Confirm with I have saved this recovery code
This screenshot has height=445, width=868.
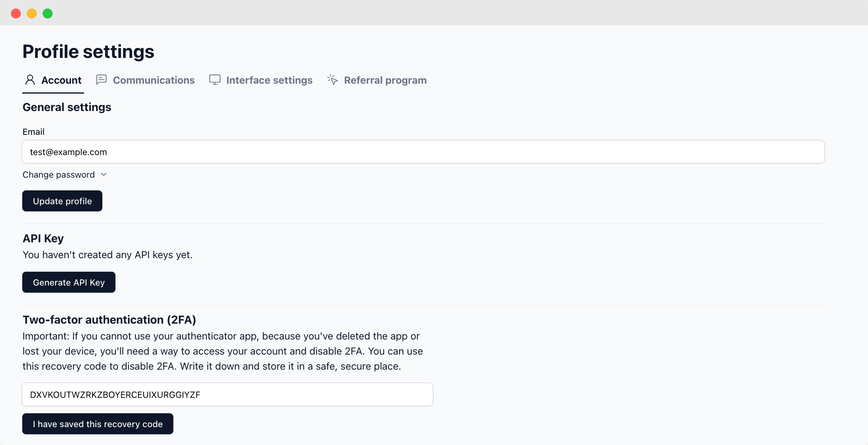tap(98, 424)
